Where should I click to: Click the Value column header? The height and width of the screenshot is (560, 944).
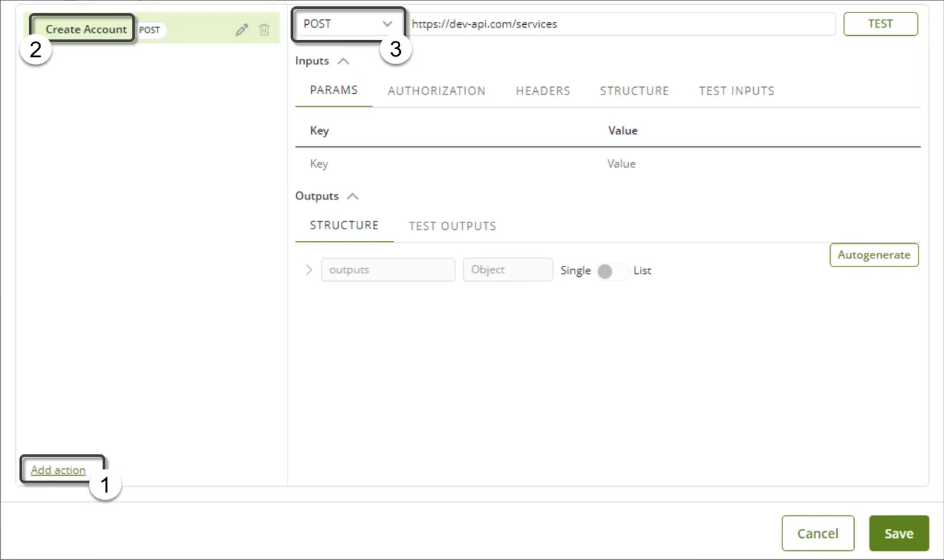tap(623, 131)
